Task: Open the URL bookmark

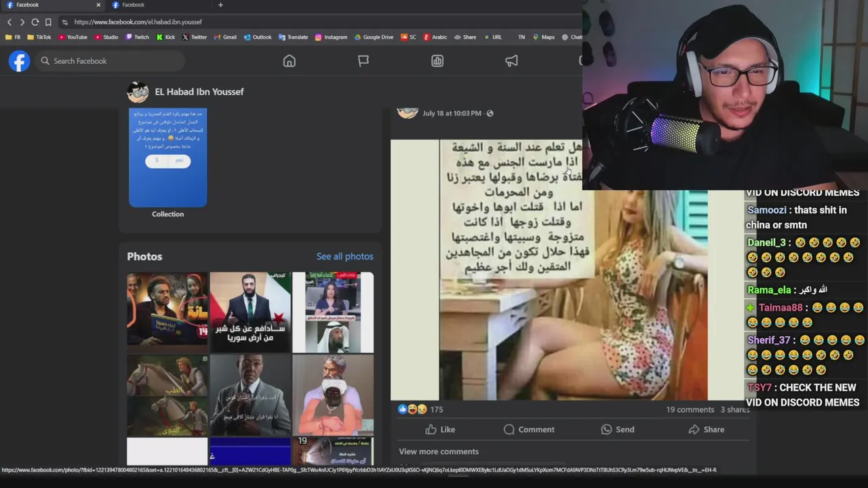Action: click(493, 37)
